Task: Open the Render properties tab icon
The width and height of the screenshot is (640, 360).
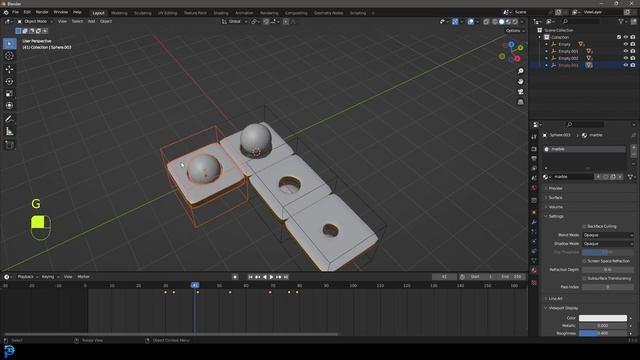Action: point(534,149)
